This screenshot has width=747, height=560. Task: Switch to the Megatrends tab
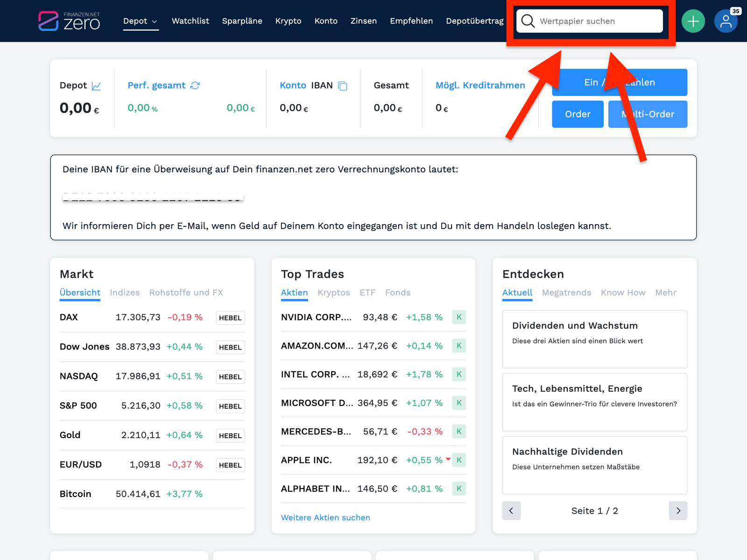pyautogui.click(x=566, y=293)
